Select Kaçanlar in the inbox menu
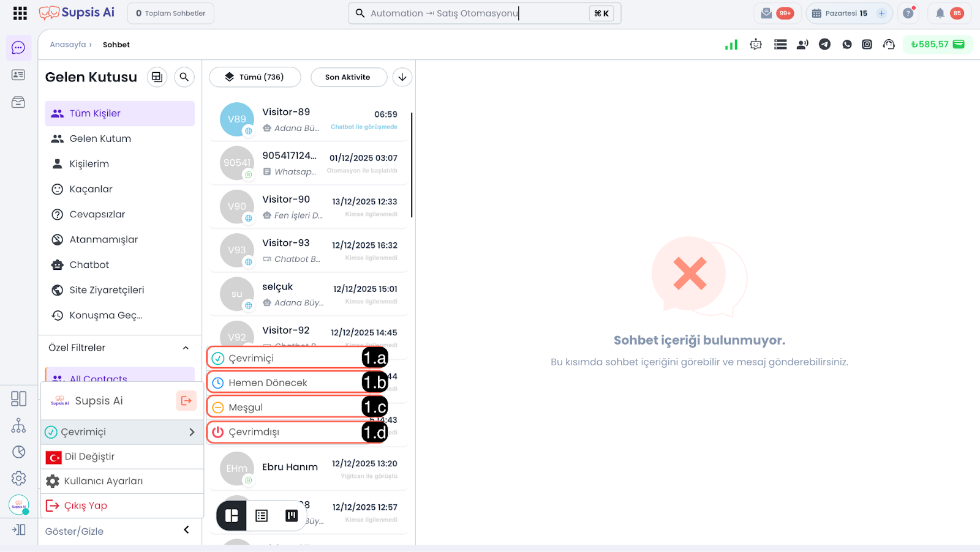 pos(91,189)
